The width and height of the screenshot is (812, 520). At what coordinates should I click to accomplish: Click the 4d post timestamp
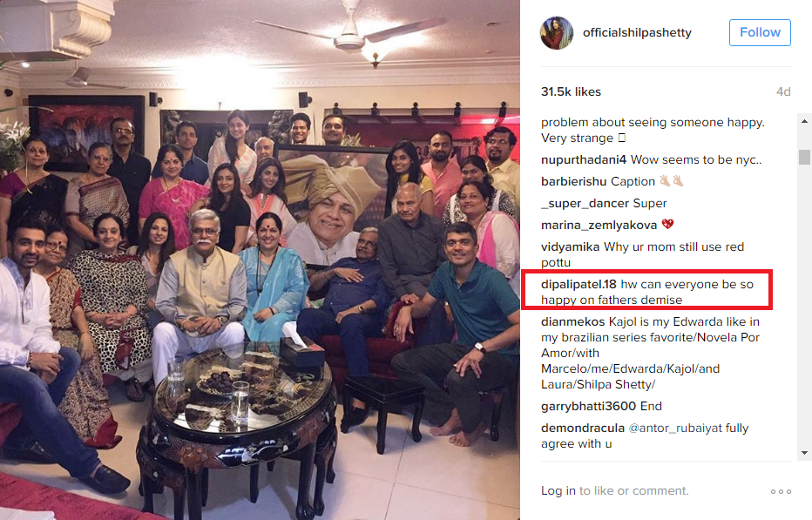pos(783,91)
